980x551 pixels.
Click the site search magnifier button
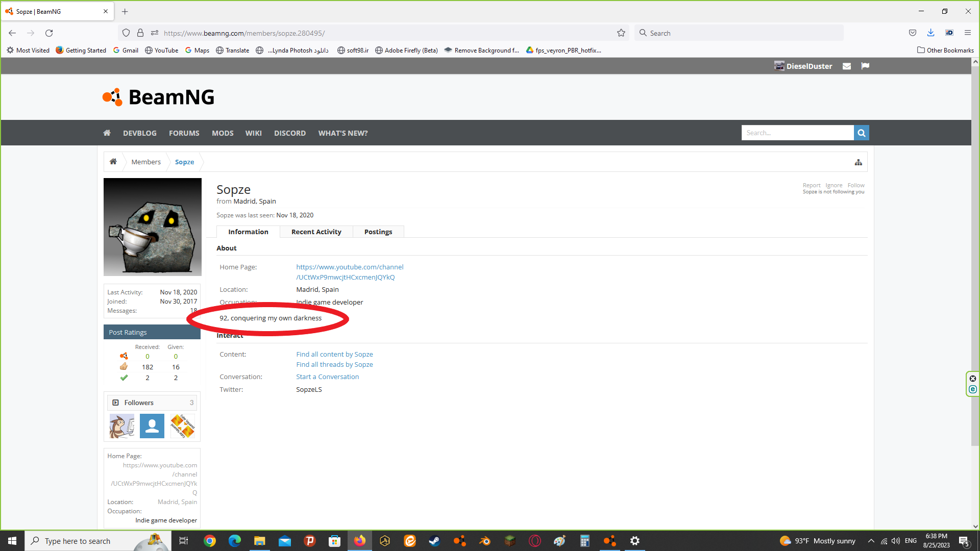[x=862, y=133]
